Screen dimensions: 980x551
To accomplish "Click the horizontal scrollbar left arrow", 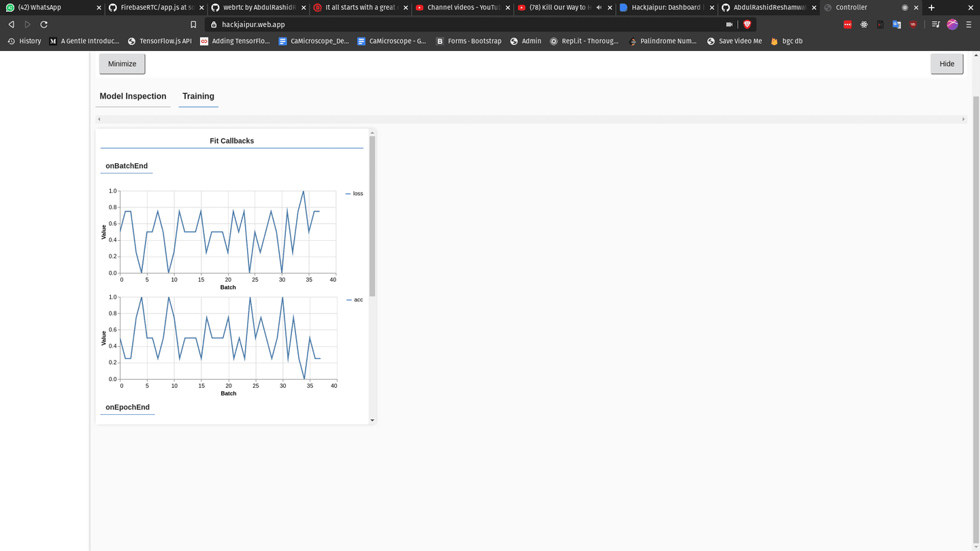I will (x=99, y=119).
